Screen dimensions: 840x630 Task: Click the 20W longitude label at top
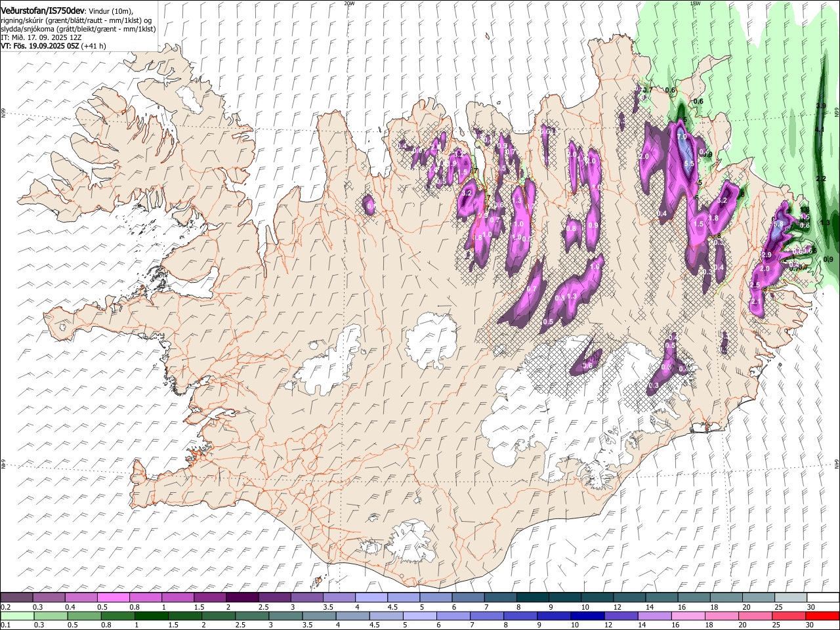[349, 3]
